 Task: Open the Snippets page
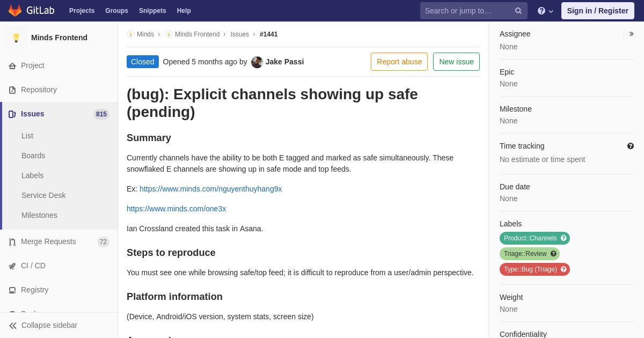click(x=152, y=11)
